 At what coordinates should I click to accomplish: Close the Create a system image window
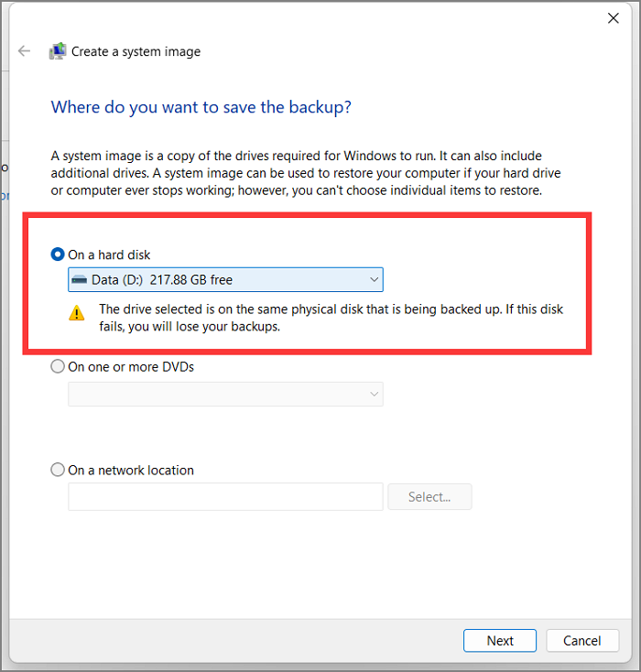pyautogui.click(x=614, y=17)
